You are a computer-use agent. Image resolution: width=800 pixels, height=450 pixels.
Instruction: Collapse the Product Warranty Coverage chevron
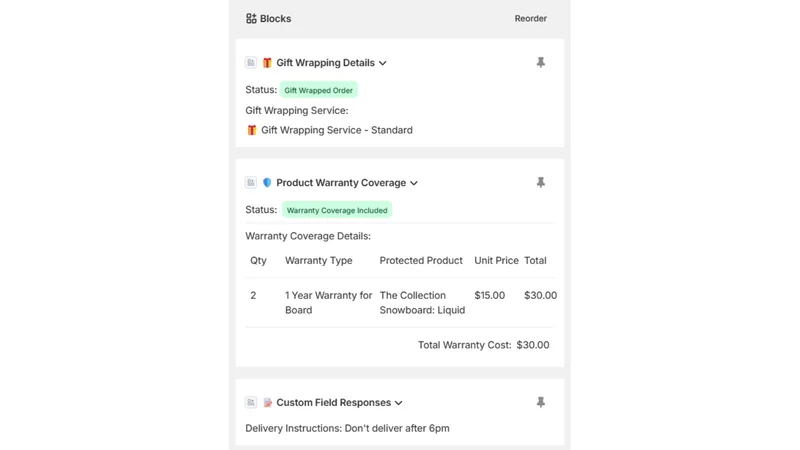point(414,183)
